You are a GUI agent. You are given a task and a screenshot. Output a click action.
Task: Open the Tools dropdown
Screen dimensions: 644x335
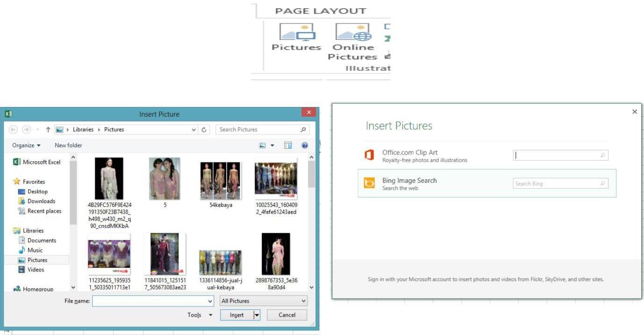pos(200,315)
